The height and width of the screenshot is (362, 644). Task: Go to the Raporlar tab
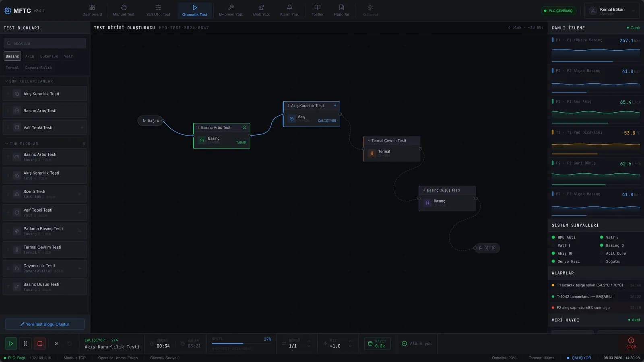pos(341,10)
